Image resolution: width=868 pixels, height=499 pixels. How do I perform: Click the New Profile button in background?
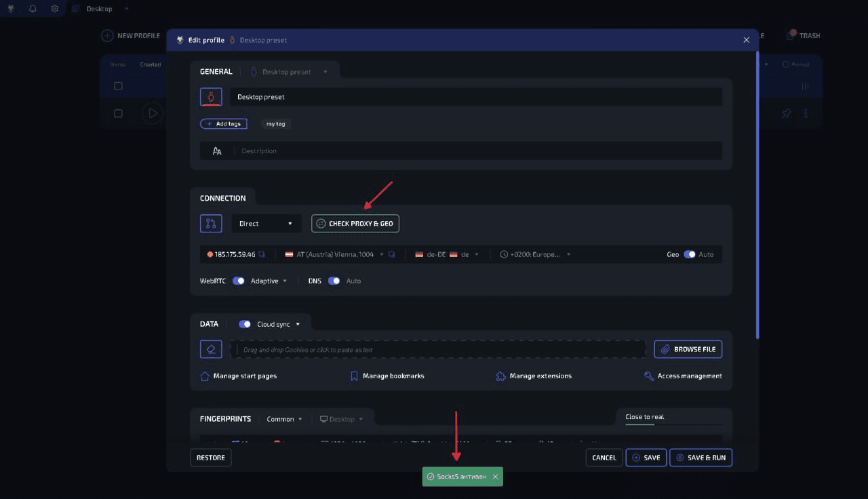coord(131,35)
